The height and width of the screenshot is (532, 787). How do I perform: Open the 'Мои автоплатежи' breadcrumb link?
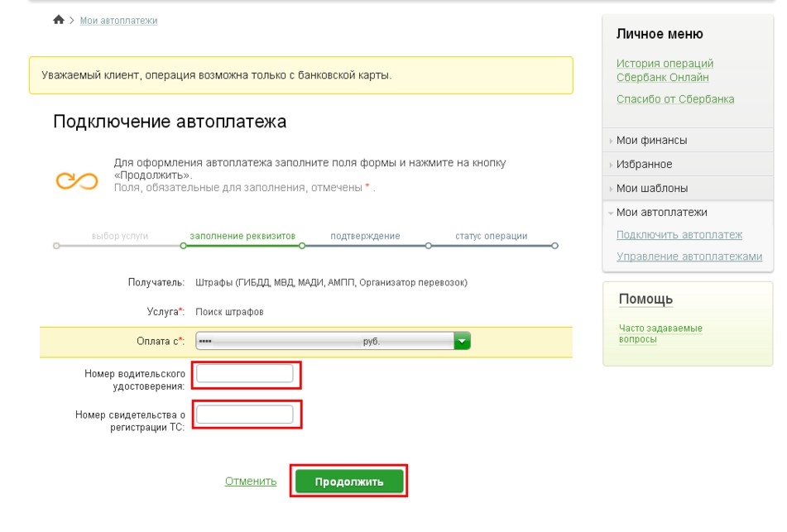coord(118,21)
